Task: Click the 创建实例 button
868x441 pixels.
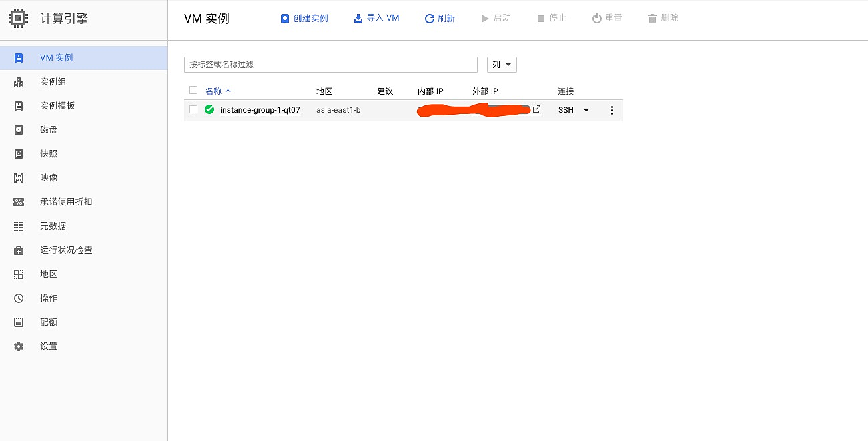Action: point(304,19)
